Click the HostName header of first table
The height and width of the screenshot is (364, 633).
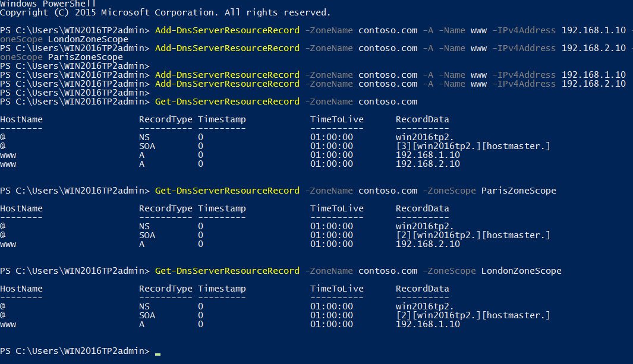[21, 119]
